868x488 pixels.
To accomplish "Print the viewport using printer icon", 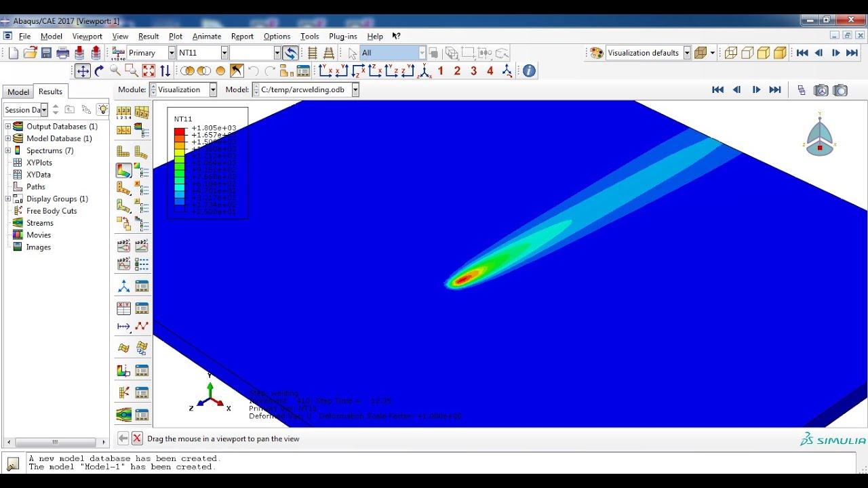I will [63, 53].
